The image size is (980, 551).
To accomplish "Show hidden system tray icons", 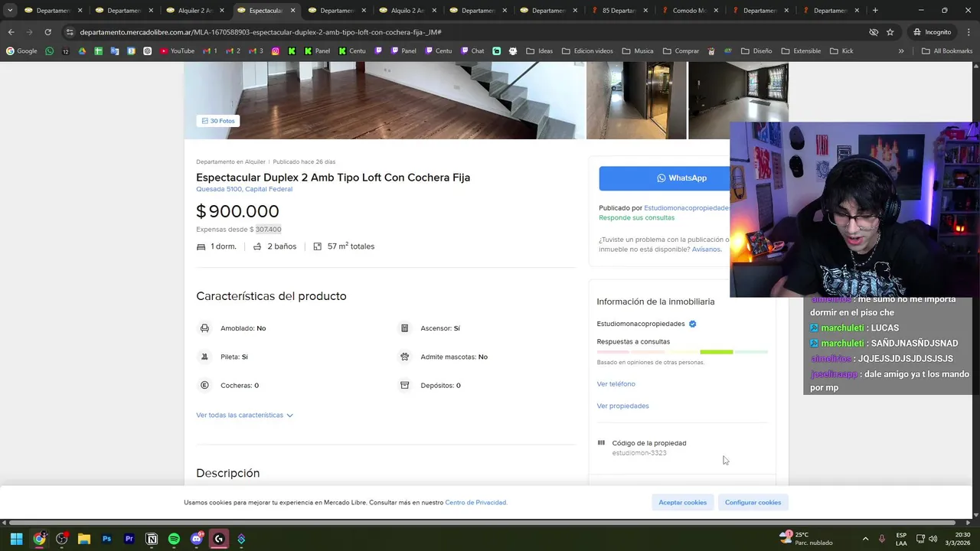I will 865,539.
